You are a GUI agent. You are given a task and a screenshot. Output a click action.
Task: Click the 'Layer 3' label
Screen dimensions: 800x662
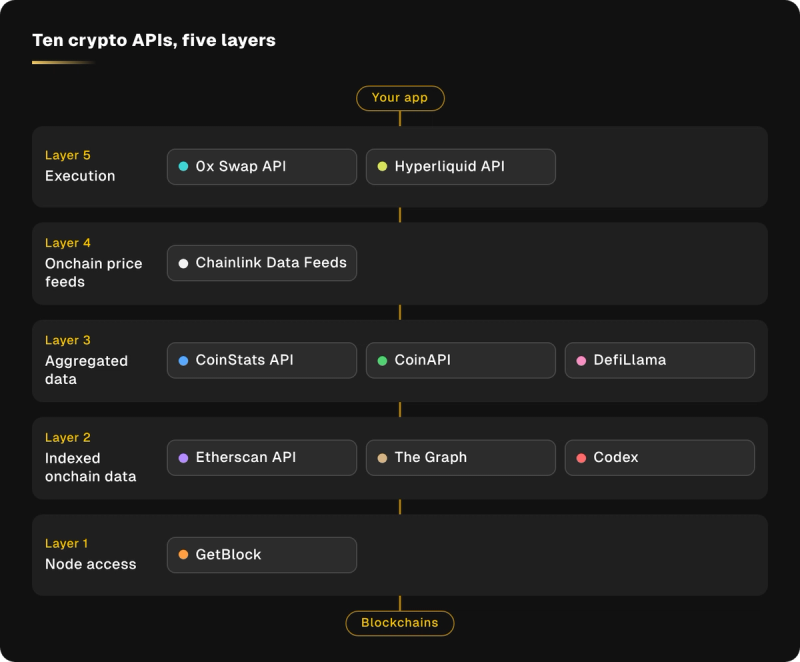click(x=67, y=340)
